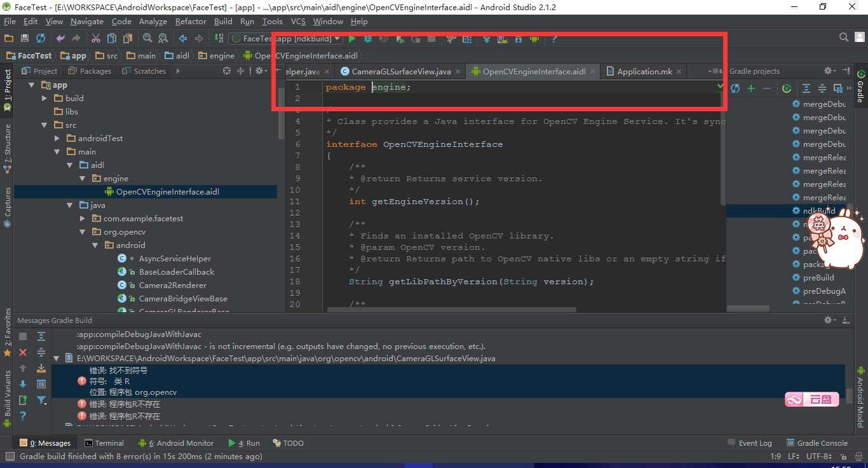Click Export to text file icon in Messages
The height and width of the screenshot is (468, 868).
pyautogui.click(x=23, y=400)
